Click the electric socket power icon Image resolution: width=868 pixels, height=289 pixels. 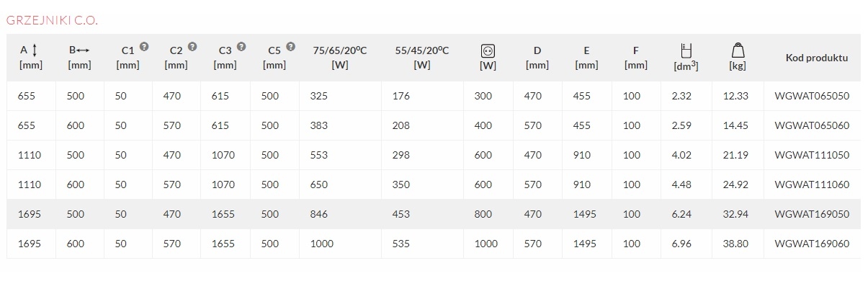coord(488,50)
